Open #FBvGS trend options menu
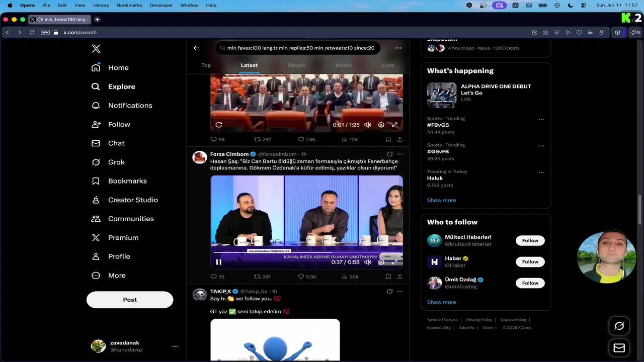Image resolution: width=644 pixels, height=362 pixels. [x=541, y=120]
